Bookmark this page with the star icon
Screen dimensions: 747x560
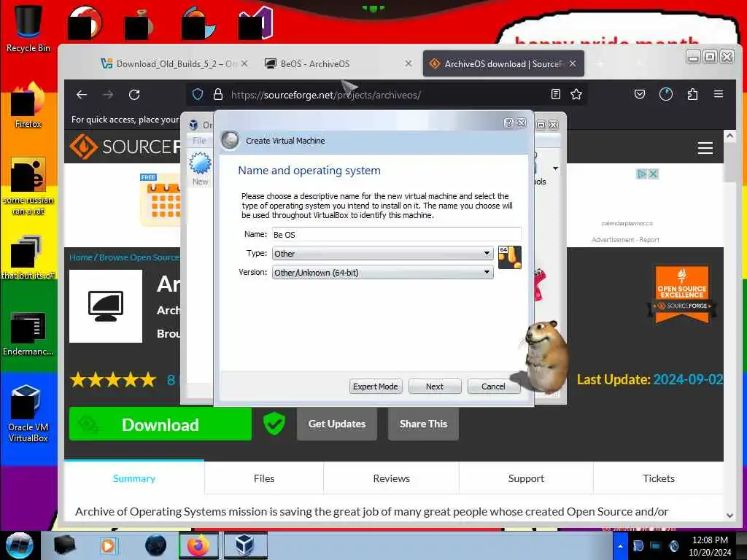pyautogui.click(x=576, y=94)
